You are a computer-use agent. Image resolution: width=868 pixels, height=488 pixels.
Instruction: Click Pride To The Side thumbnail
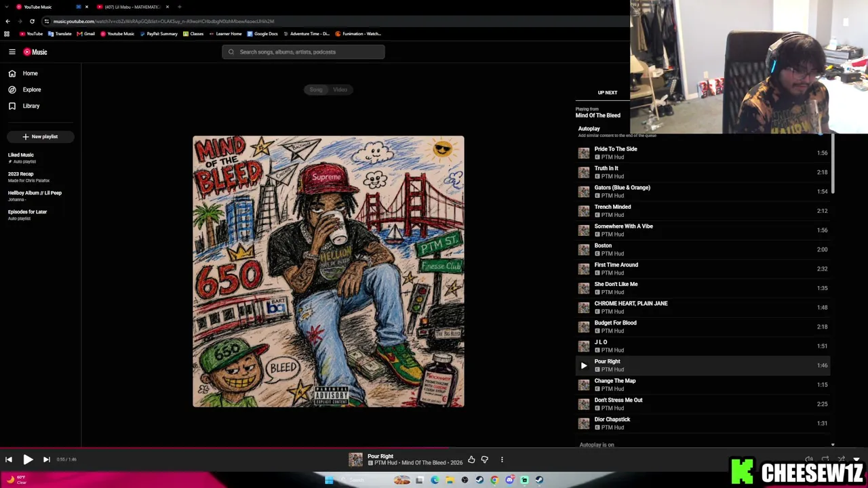pos(584,153)
